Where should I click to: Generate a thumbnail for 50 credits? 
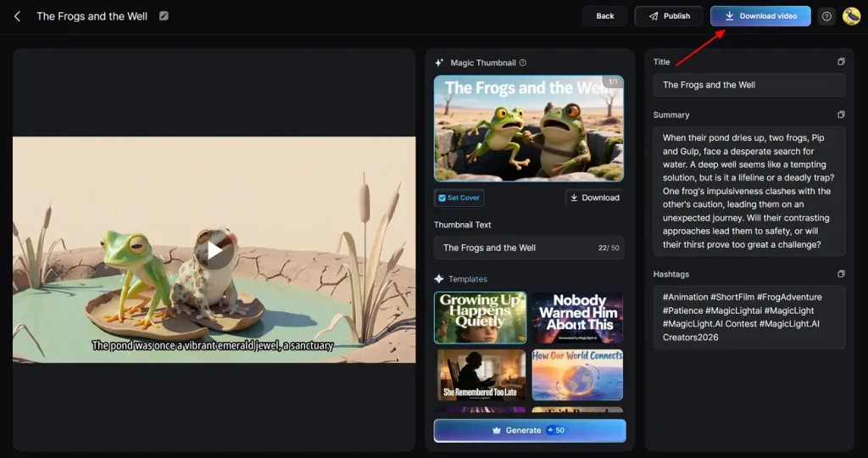point(530,430)
